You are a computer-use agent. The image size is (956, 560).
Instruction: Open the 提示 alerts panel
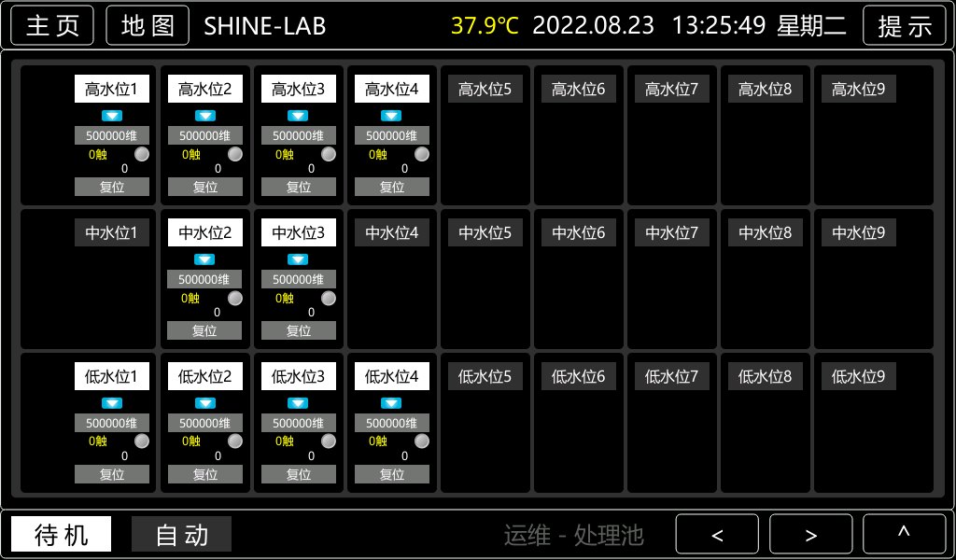tap(905, 25)
